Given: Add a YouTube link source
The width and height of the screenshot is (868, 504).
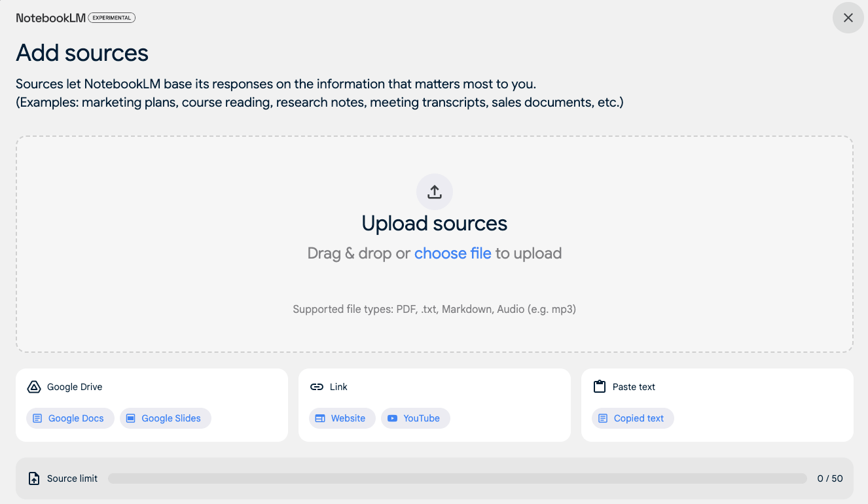Looking at the screenshot, I should click(x=416, y=418).
